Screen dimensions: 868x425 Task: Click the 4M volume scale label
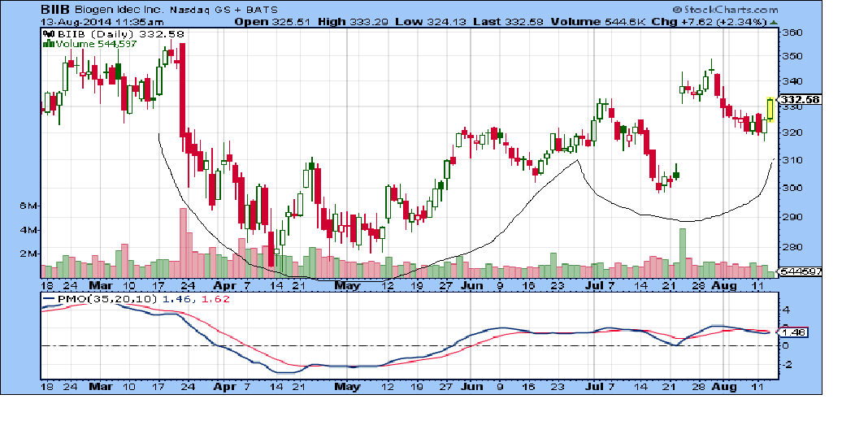coord(29,230)
